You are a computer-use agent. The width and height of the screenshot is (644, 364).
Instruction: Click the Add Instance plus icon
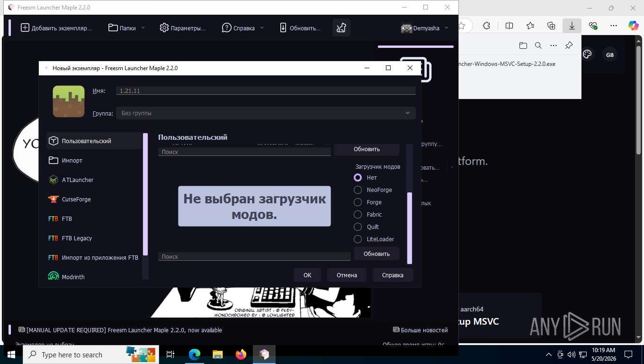coord(25,28)
